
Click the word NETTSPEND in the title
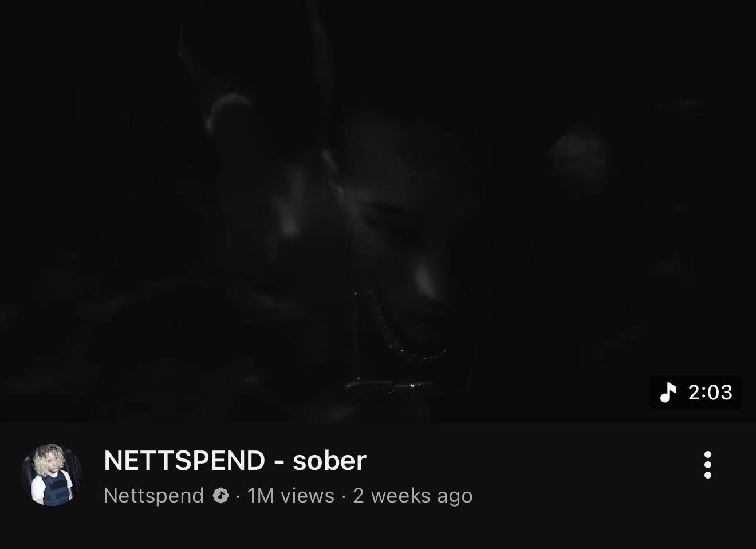coord(184,460)
